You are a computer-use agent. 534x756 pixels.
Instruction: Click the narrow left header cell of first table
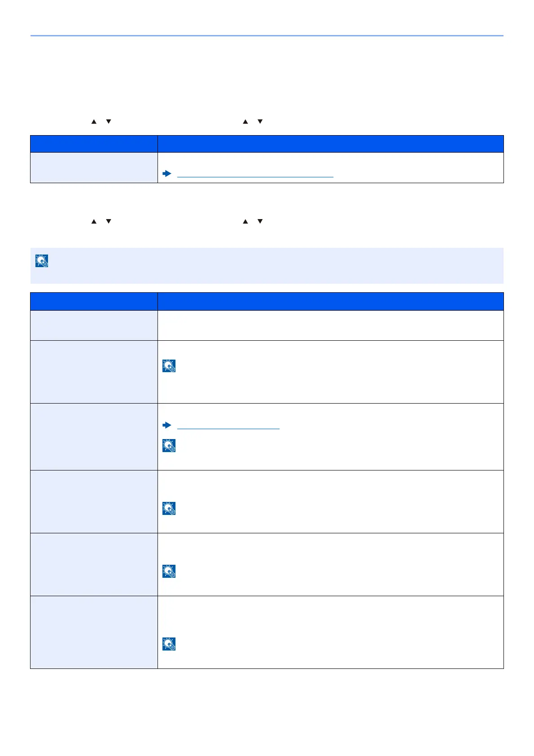pos(94,144)
